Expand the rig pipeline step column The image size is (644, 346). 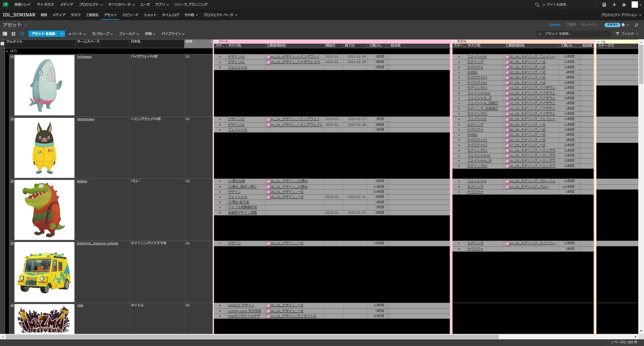pos(598,42)
